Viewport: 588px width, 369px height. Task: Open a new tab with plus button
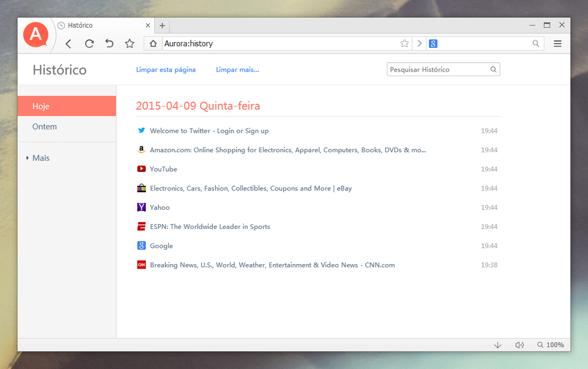162,25
